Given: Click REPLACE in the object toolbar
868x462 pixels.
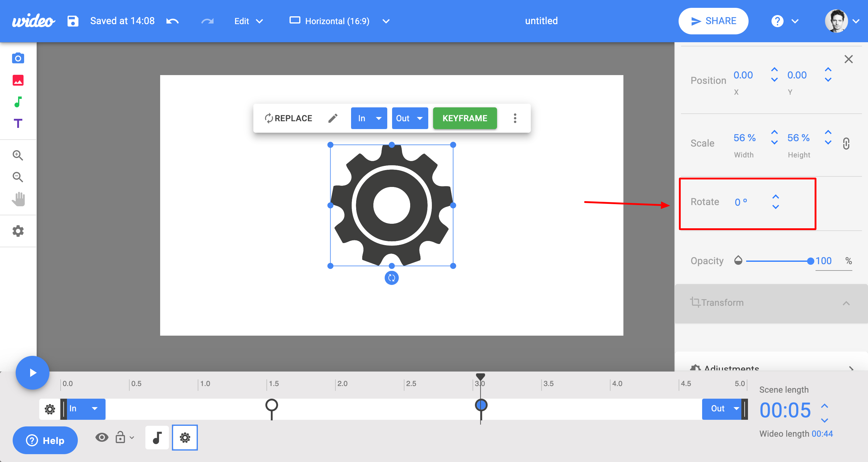Looking at the screenshot, I should click(288, 118).
